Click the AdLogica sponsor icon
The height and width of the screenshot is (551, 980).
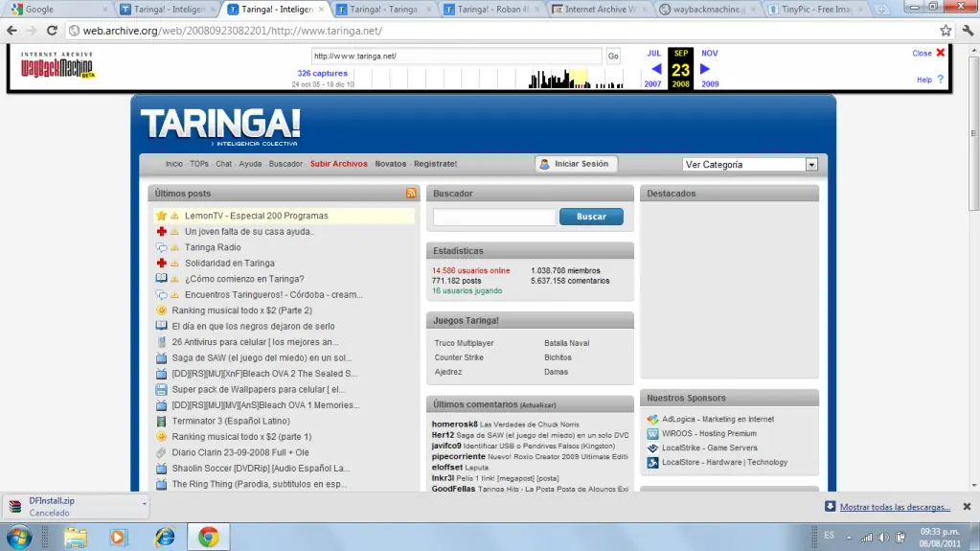point(652,419)
